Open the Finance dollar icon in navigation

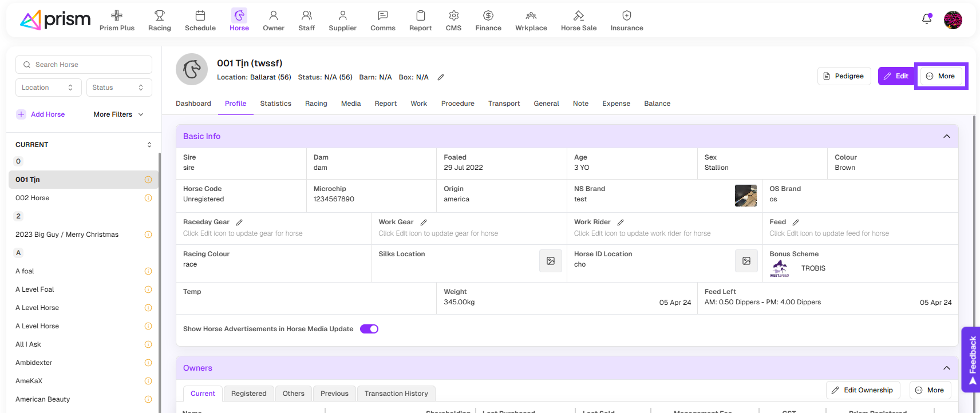(488, 15)
